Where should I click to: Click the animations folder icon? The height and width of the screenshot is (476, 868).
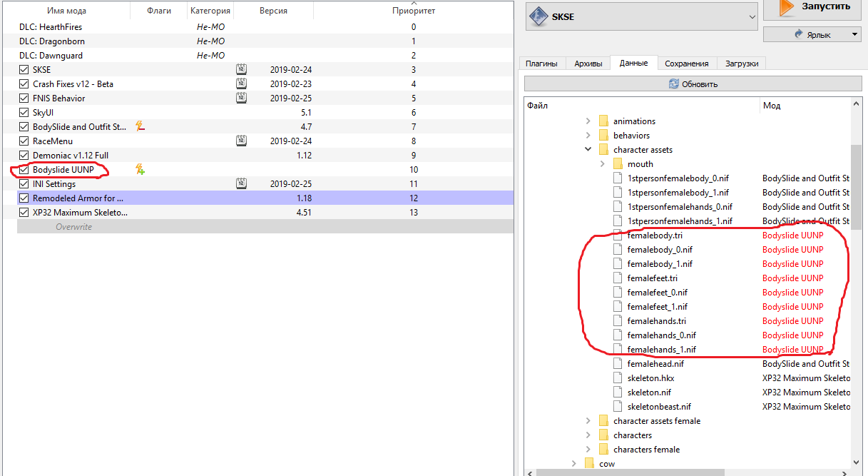pos(603,121)
